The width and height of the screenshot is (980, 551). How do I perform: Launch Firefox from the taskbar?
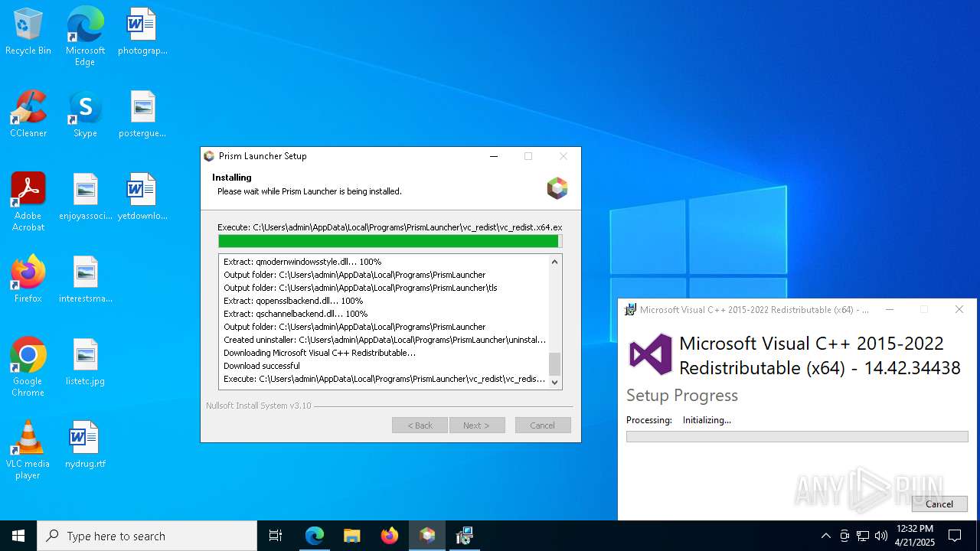click(389, 536)
